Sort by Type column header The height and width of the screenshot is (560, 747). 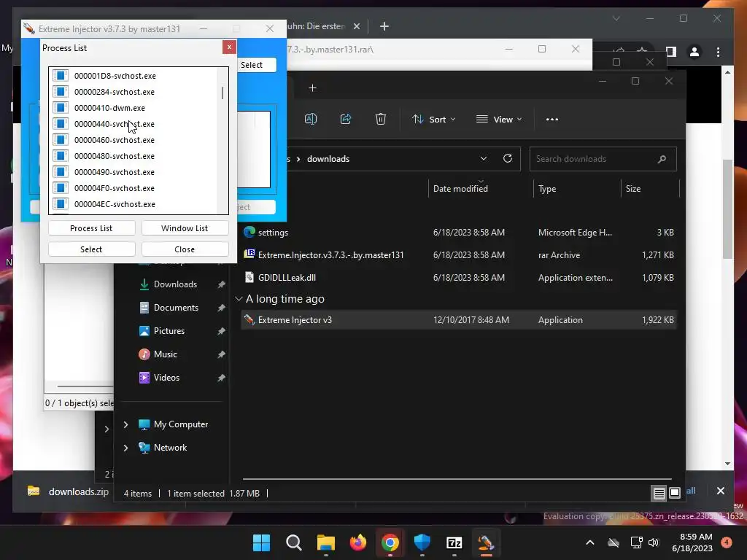pyautogui.click(x=576, y=189)
